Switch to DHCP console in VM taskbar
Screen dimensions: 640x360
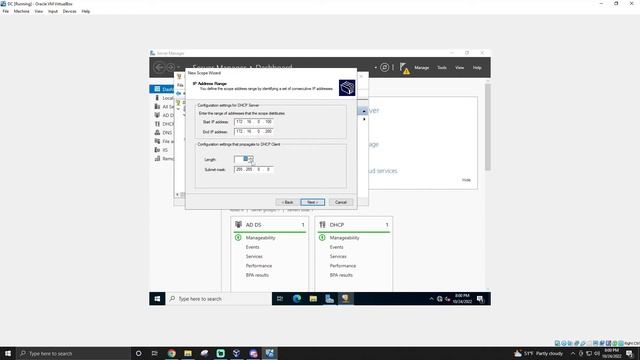(345, 299)
